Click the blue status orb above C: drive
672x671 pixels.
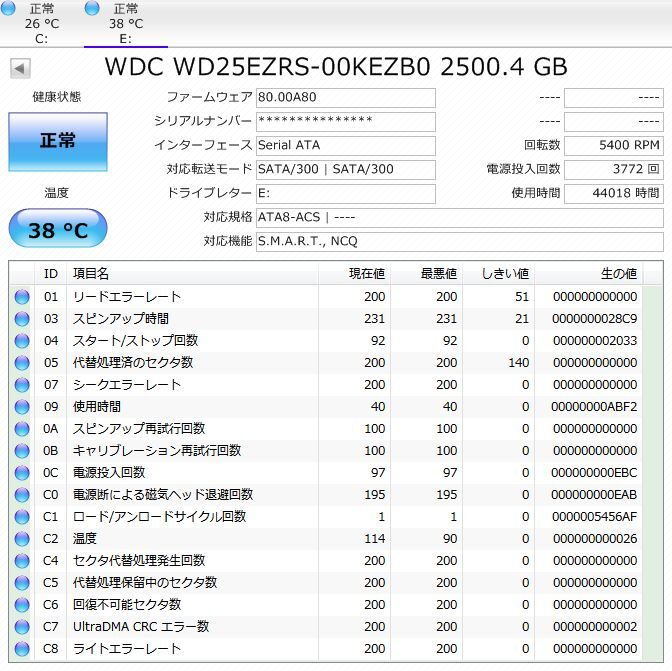(x=8, y=8)
